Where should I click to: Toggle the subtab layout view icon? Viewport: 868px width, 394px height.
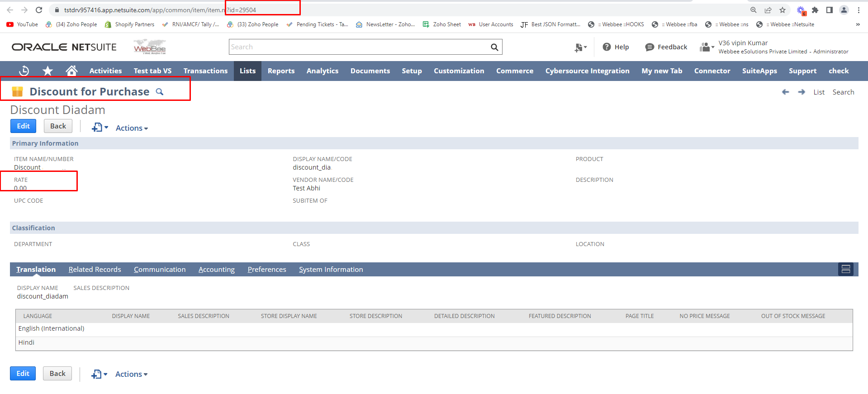point(845,270)
